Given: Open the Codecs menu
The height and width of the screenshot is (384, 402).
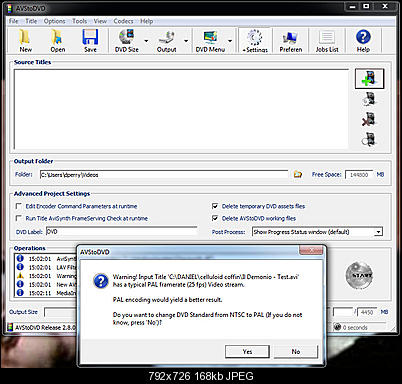Looking at the screenshot, I should (x=123, y=21).
